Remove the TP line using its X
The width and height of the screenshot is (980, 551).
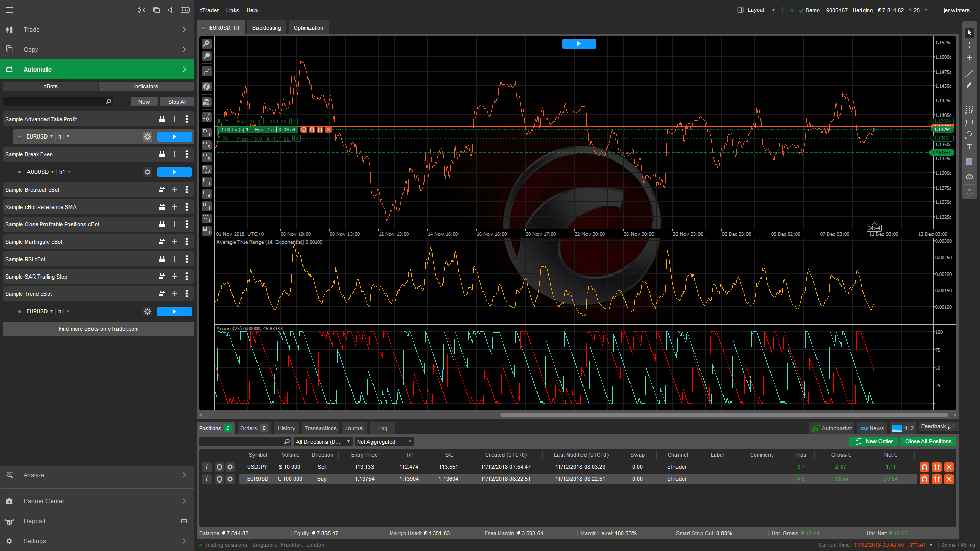(x=294, y=121)
